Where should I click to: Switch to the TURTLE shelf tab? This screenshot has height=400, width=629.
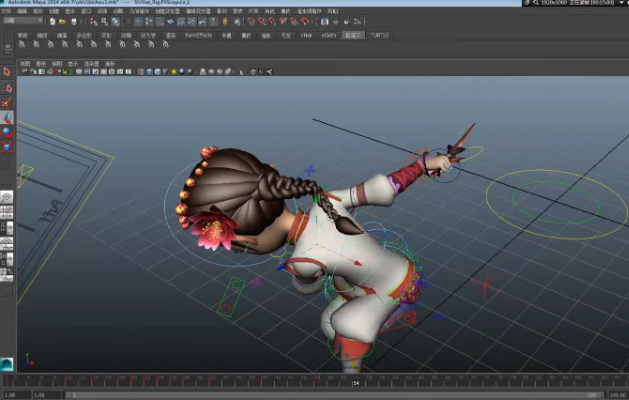(x=379, y=35)
